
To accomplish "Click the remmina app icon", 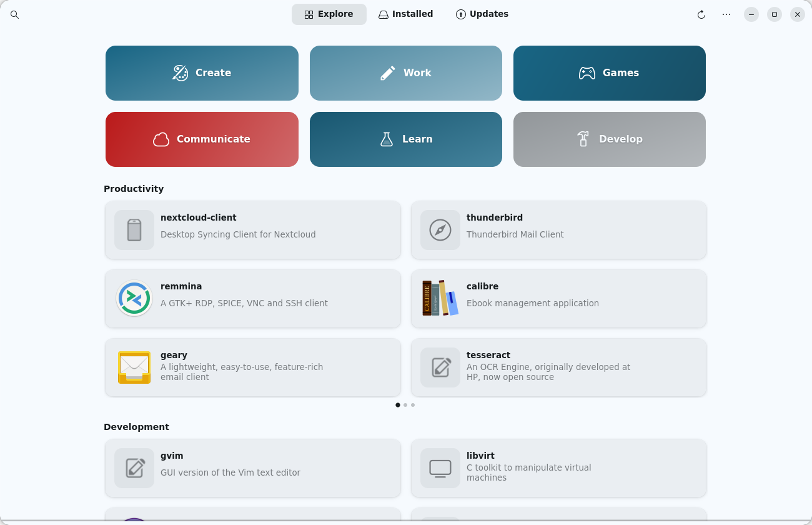I will (x=134, y=299).
